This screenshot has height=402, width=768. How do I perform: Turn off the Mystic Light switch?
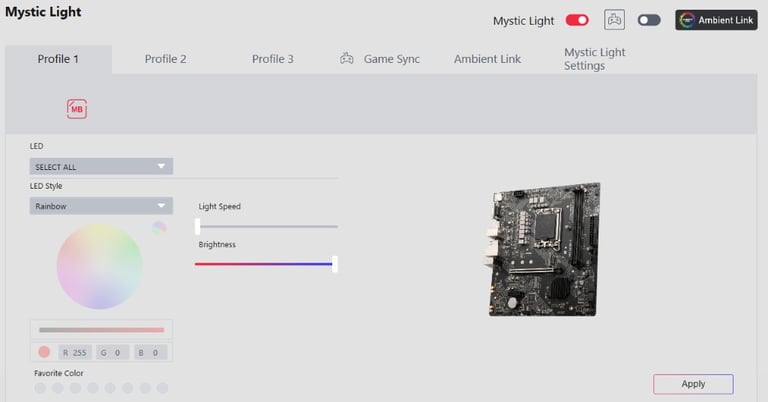(x=577, y=20)
